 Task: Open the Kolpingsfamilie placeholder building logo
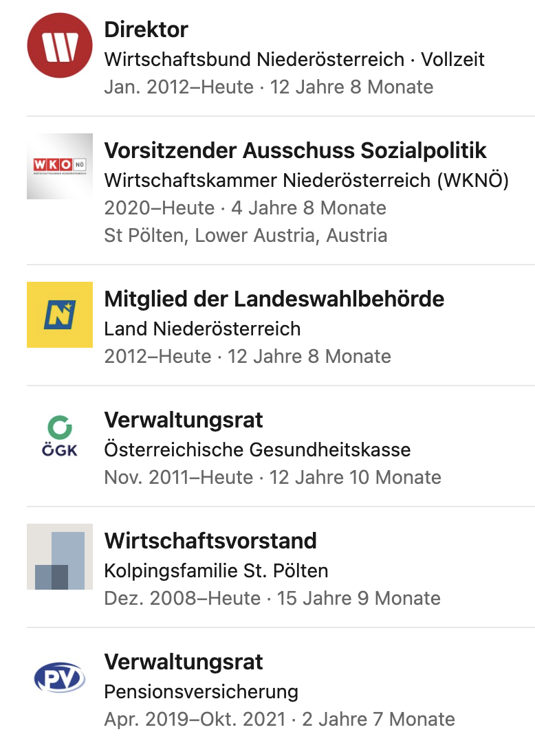[60, 557]
